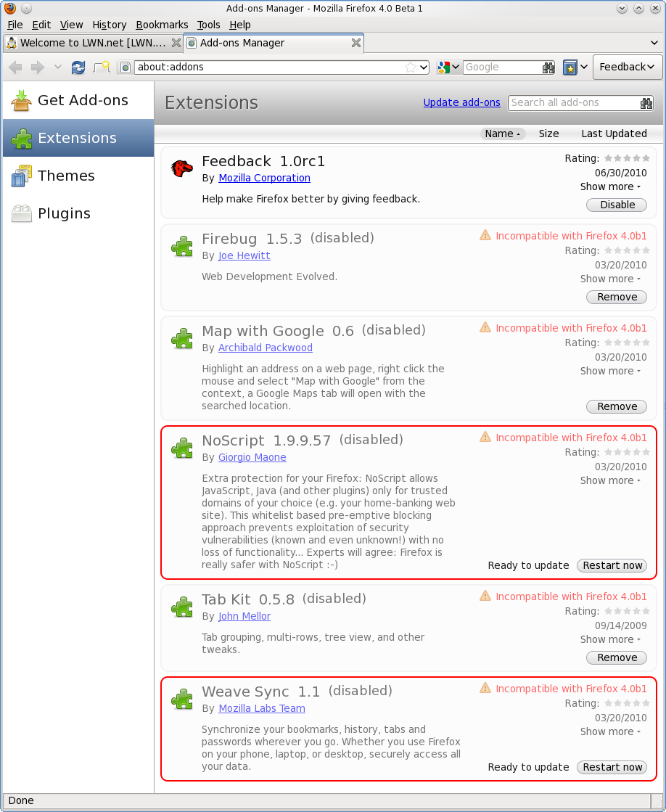The width and height of the screenshot is (666, 812).
Task: Expand Show more for Firebug
Action: [610, 279]
